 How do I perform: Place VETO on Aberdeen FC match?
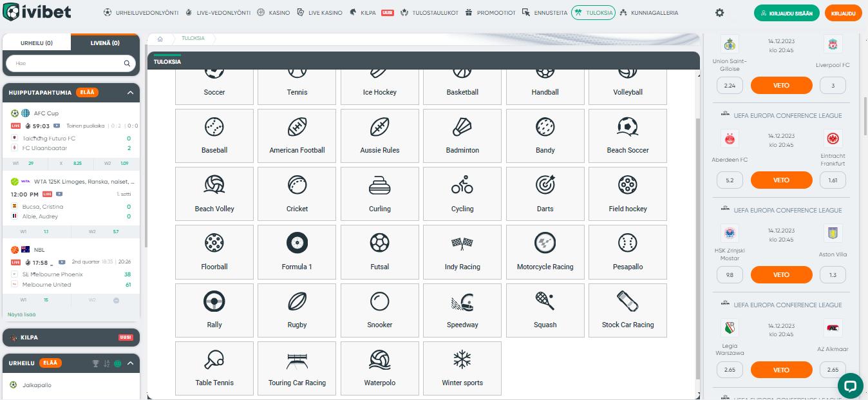[x=781, y=180]
